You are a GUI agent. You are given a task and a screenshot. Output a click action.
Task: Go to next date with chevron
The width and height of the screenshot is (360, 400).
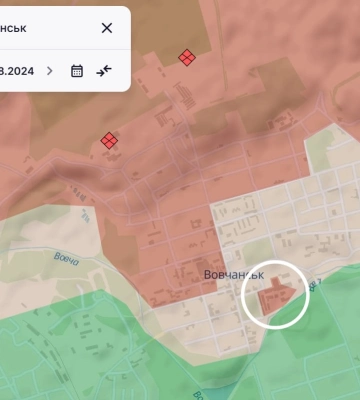[x=50, y=71]
